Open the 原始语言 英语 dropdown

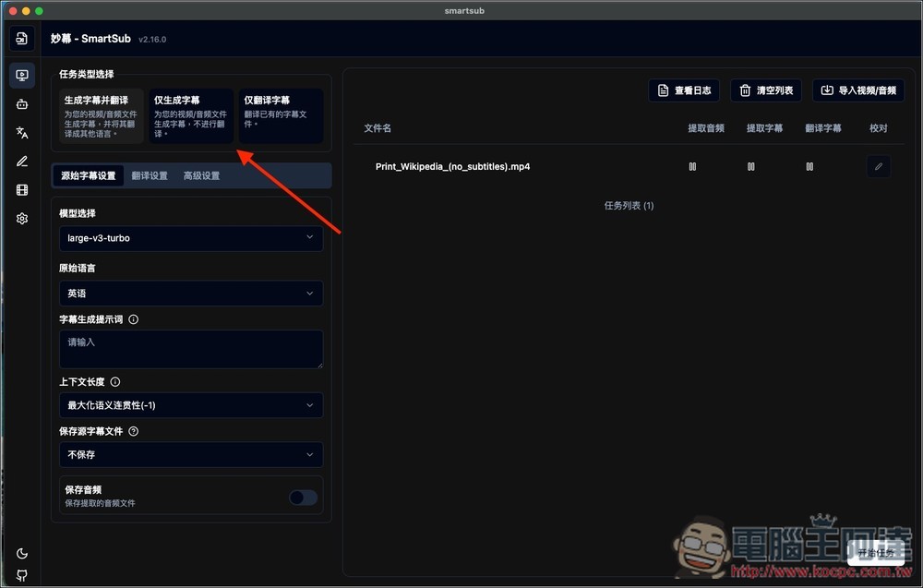(x=191, y=294)
